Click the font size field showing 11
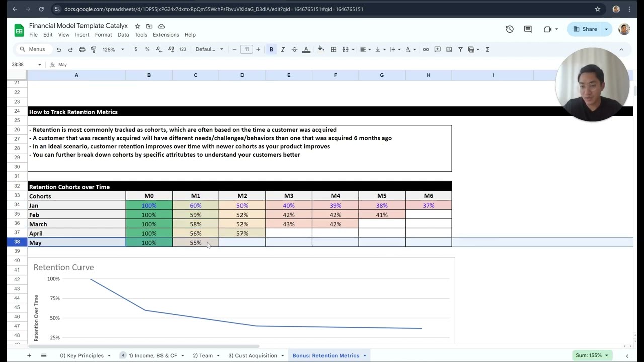Viewport: 644px width, 362px height. coord(247,49)
